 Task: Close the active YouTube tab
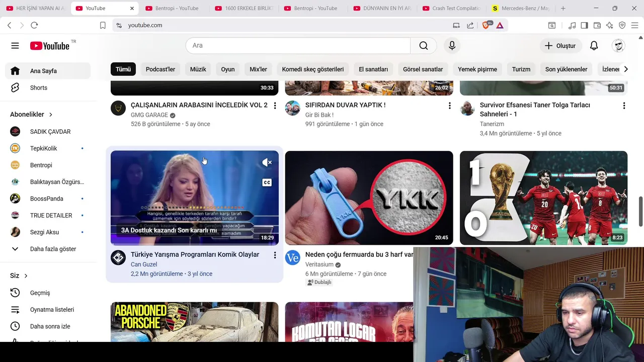point(132,9)
